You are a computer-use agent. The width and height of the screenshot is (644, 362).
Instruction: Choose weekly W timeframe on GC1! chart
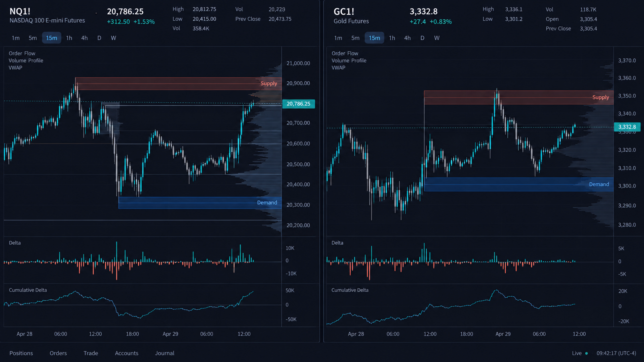point(437,38)
